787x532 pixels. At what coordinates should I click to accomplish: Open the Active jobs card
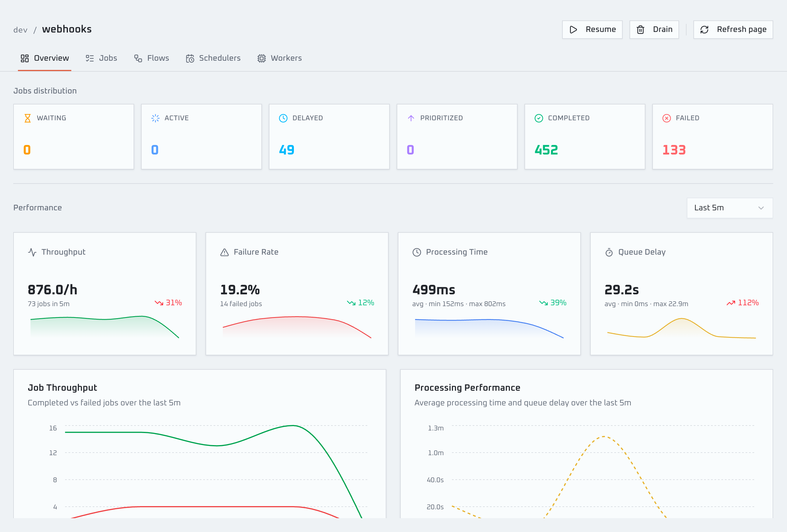coord(201,136)
